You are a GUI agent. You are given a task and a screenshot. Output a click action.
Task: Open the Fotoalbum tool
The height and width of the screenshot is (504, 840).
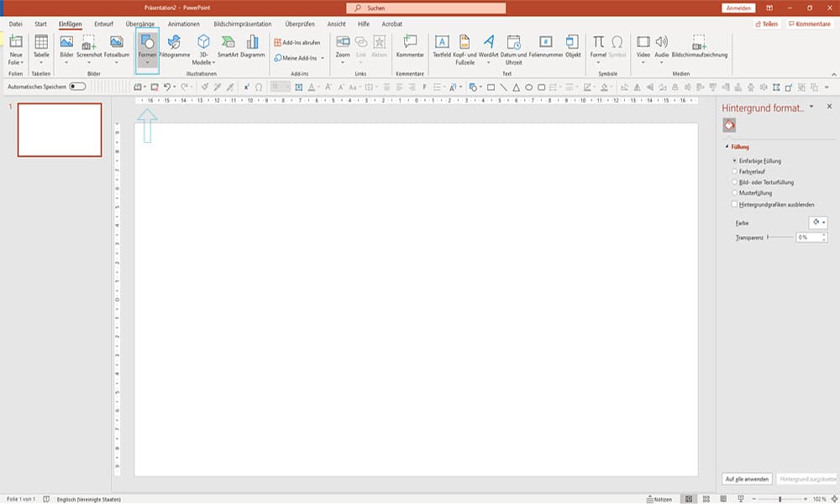pyautogui.click(x=117, y=50)
